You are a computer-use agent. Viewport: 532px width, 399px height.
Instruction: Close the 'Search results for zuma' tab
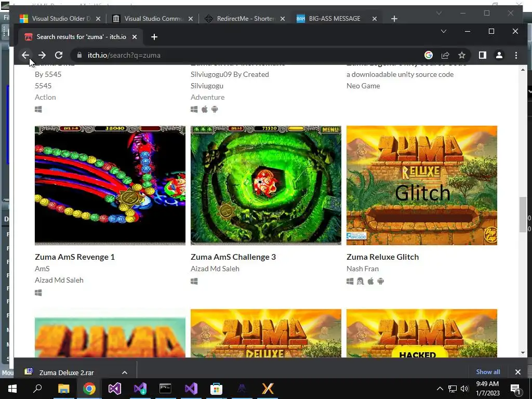tap(135, 37)
